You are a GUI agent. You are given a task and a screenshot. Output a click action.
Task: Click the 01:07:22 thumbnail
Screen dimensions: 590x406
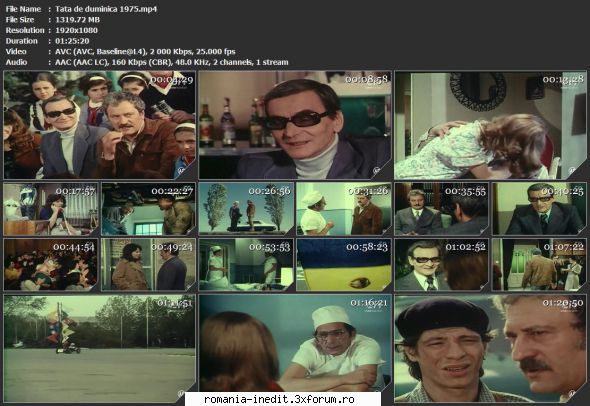(539, 265)
